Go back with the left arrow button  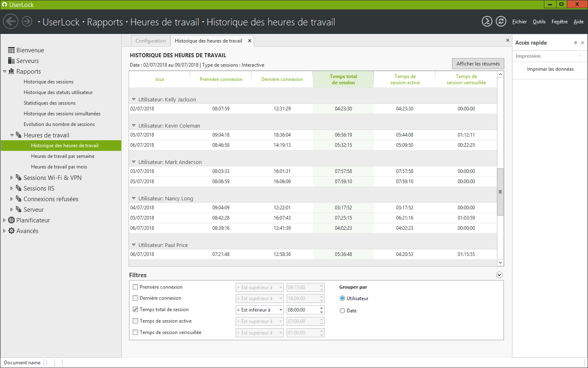(11, 21)
